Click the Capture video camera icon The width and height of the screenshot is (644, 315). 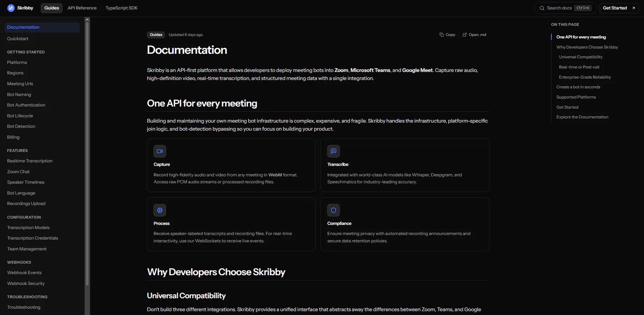pos(160,151)
